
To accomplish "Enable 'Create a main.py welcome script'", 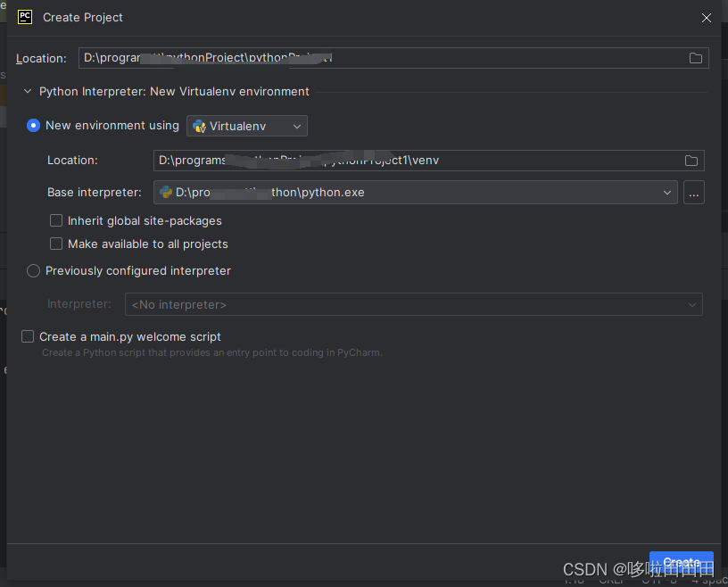I will pos(27,336).
